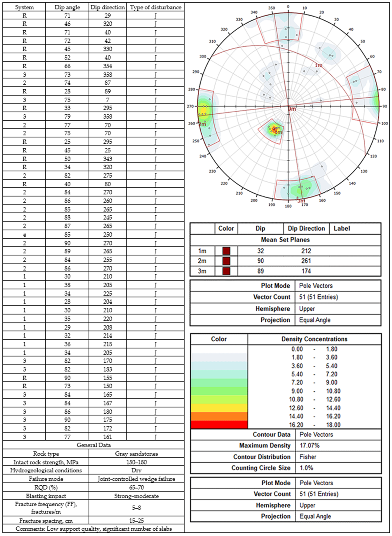This screenshot has width=392, height=536.
Task: Click the Joint-controlled wedge failure cell
Action: (136, 479)
